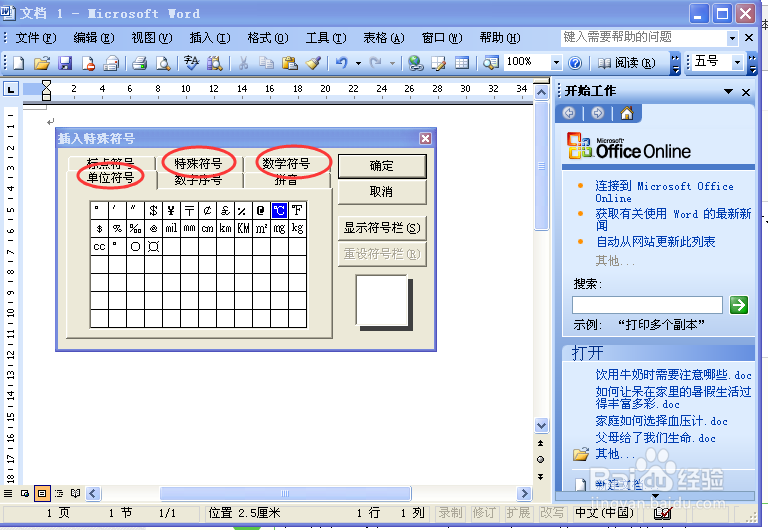Viewport: 768px width, 530px height.
Task: Click the Research icon in the toolbar
Action: click(x=215, y=63)
